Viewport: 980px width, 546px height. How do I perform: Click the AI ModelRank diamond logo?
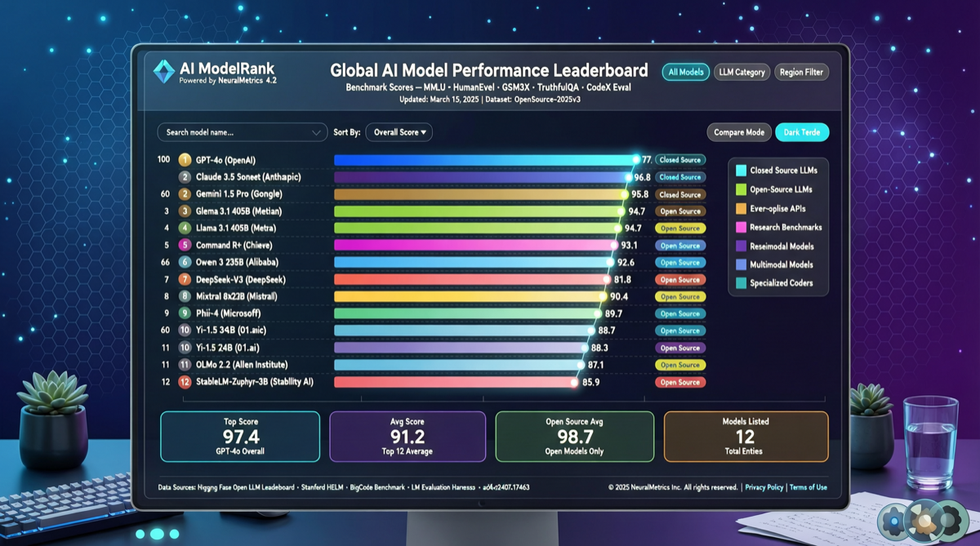pos(164,71)
